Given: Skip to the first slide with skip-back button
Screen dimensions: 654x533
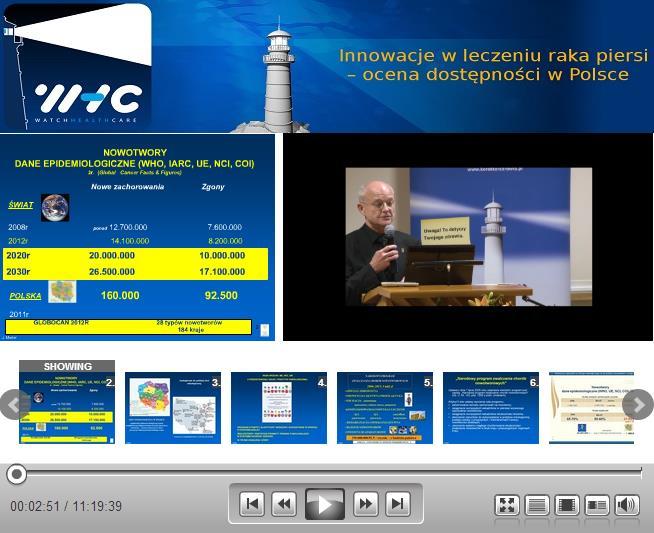Looking at the screenshot, I should point(252,504).
